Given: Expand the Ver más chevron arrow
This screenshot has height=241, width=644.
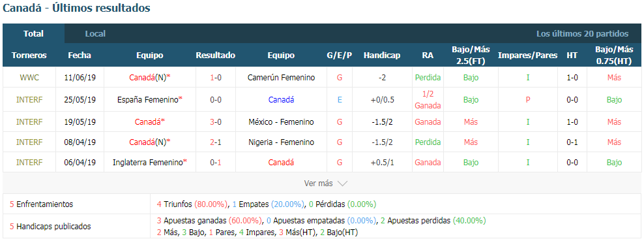Looking at the screenshot, I should (x=342, y=184).
